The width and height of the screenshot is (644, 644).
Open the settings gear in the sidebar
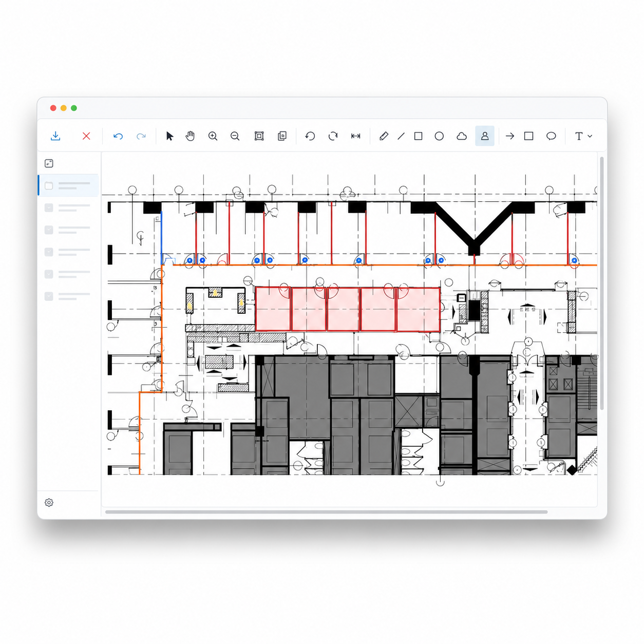[x=49, y=503]
